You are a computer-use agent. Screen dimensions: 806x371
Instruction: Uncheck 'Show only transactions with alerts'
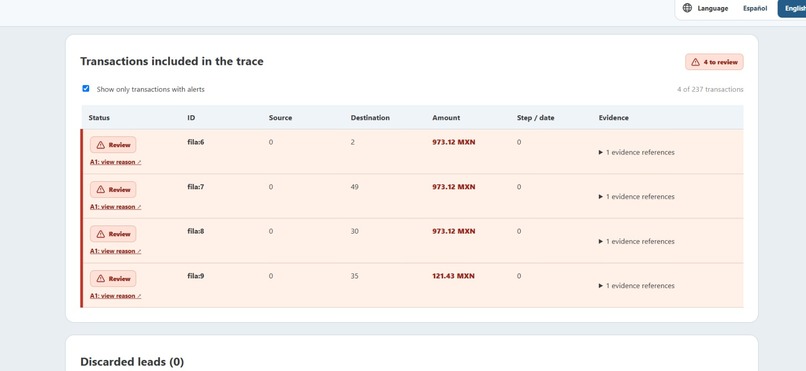pos(86,88)
